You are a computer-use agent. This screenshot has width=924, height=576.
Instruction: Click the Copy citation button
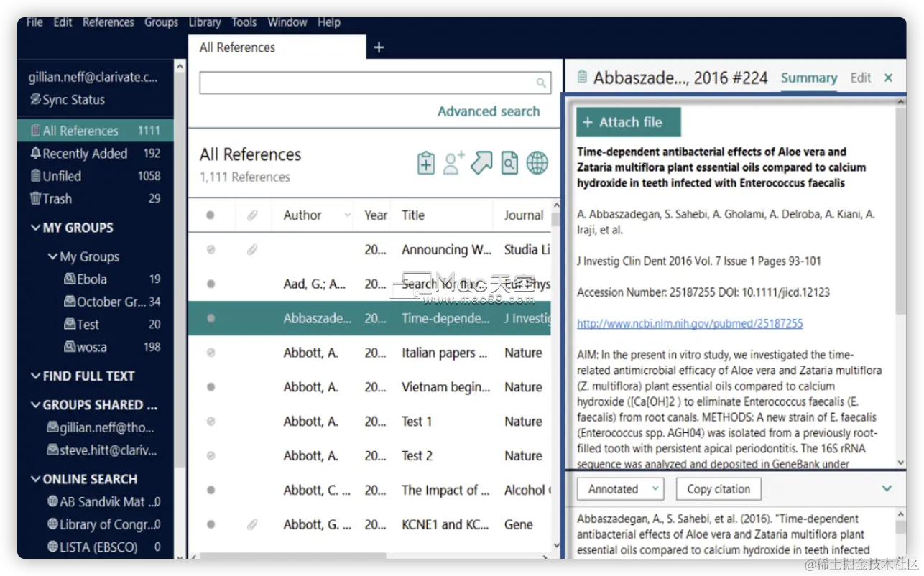pos(719,489)
